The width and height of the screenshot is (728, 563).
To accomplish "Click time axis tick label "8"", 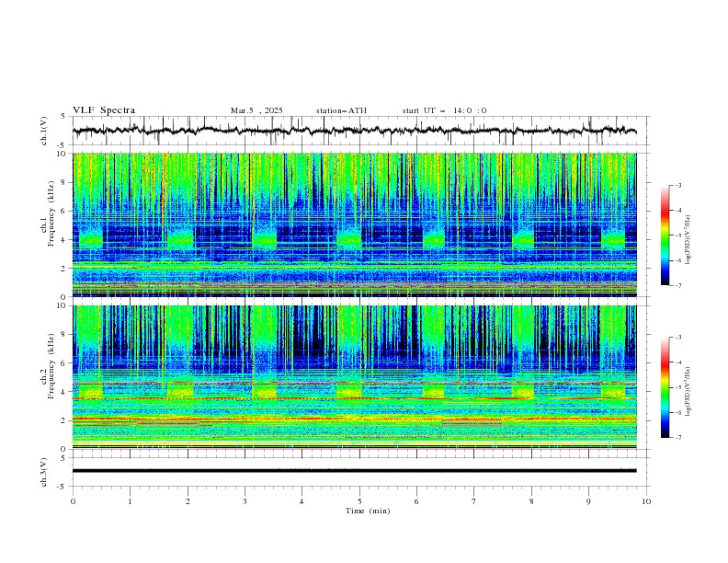I will tap(531, 501).
